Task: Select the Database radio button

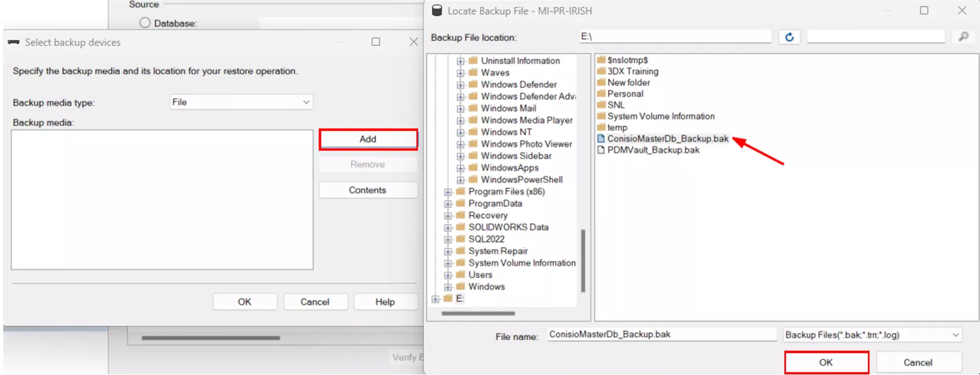Action: click(x=145, y=23)
